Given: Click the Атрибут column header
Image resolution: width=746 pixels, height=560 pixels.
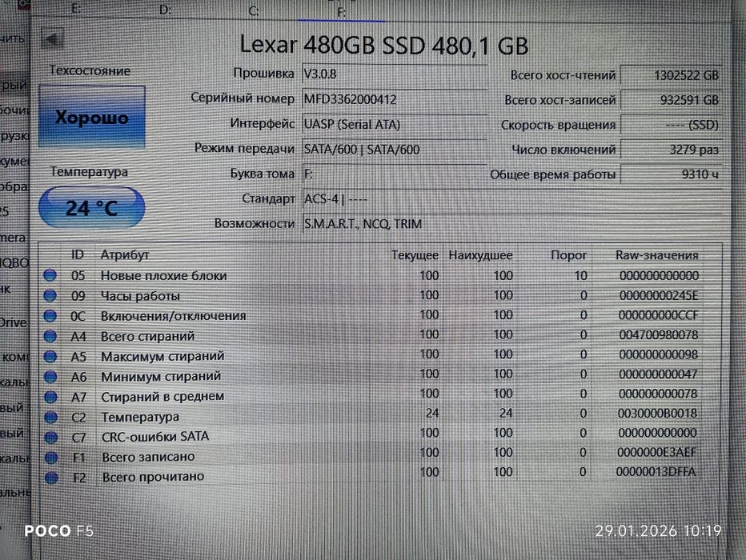Looking at the screenshot, I should 125,255.
